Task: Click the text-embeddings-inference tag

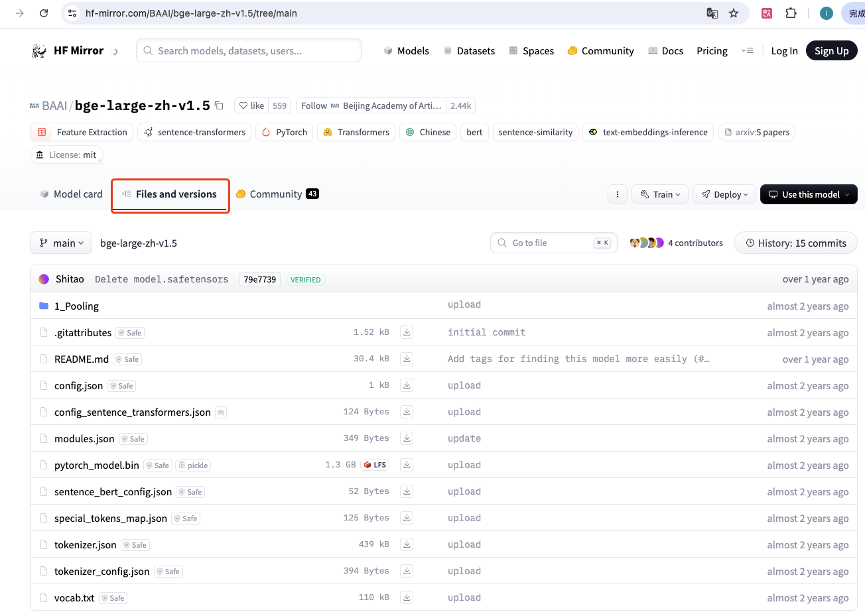Action: click(648, 132)
